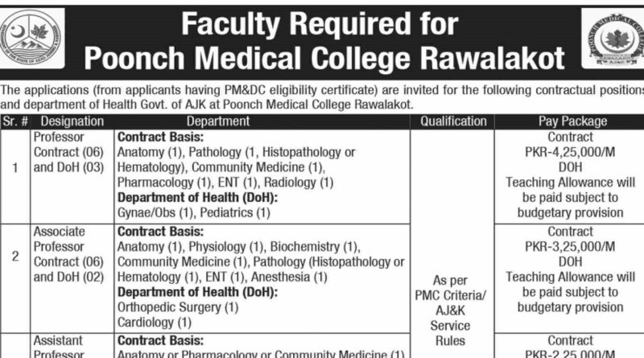Click serial number 2 in the table
Screen dimensions: 644x358
point(15,257)
